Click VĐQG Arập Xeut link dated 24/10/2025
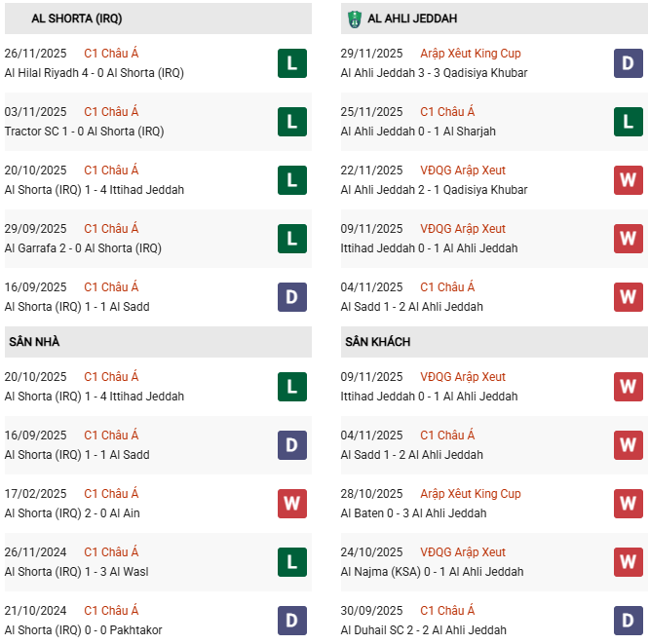Image resolution: width=649 pixels, height=644 pixels. (x=463, y=552)
